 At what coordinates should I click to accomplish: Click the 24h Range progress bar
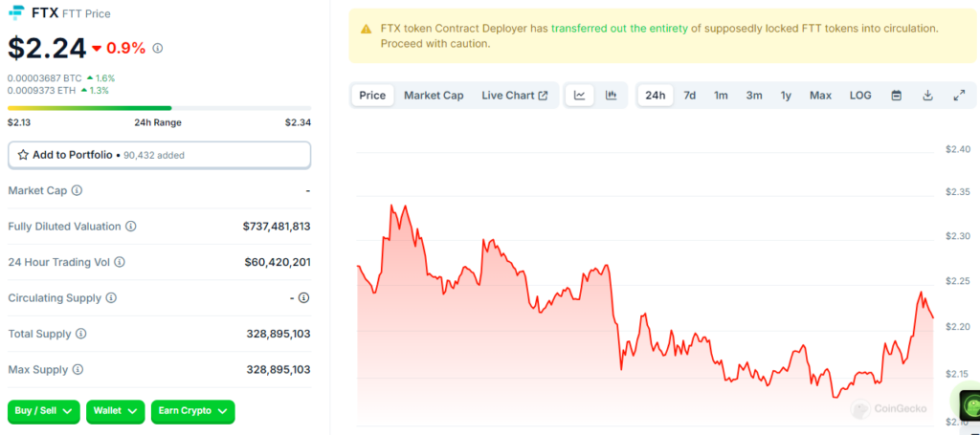pos(160,108)
